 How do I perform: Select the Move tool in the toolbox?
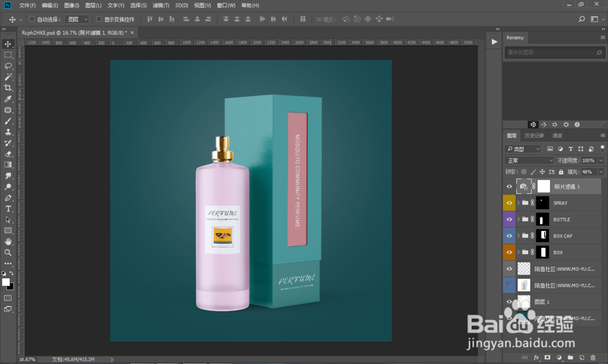[x=8, y=44]
